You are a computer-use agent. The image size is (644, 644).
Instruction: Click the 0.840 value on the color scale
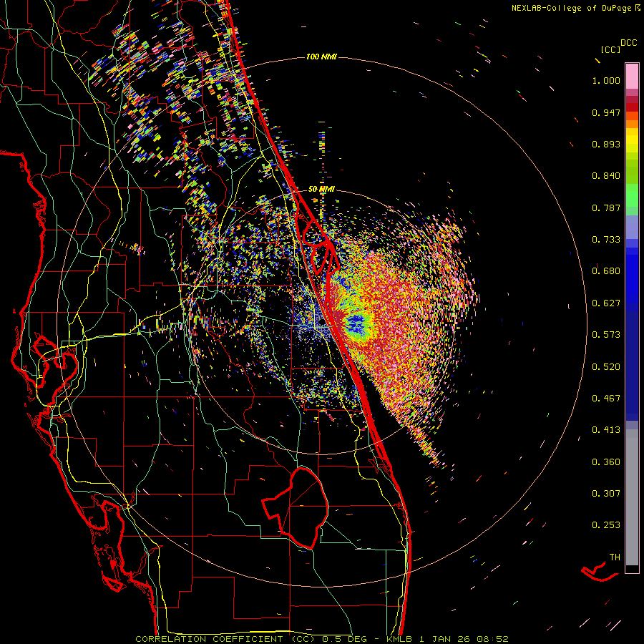tap(606, 176)
